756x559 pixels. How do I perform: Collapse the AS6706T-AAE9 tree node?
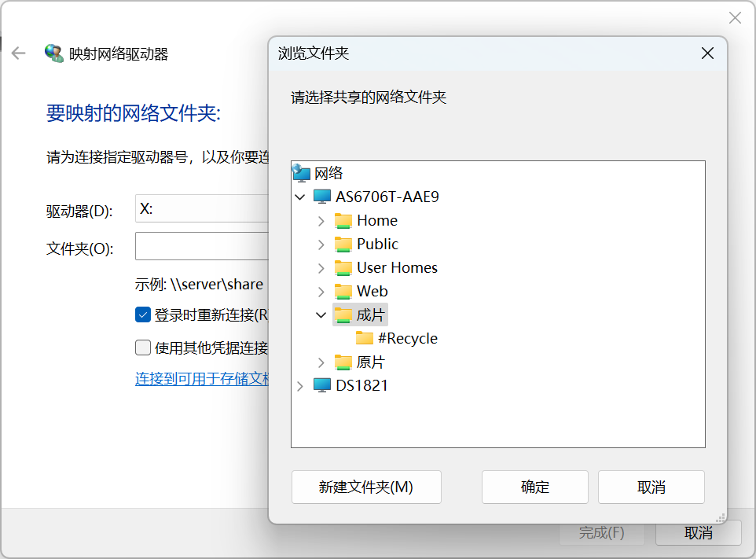pyautogui.click(x=300, y=197)
